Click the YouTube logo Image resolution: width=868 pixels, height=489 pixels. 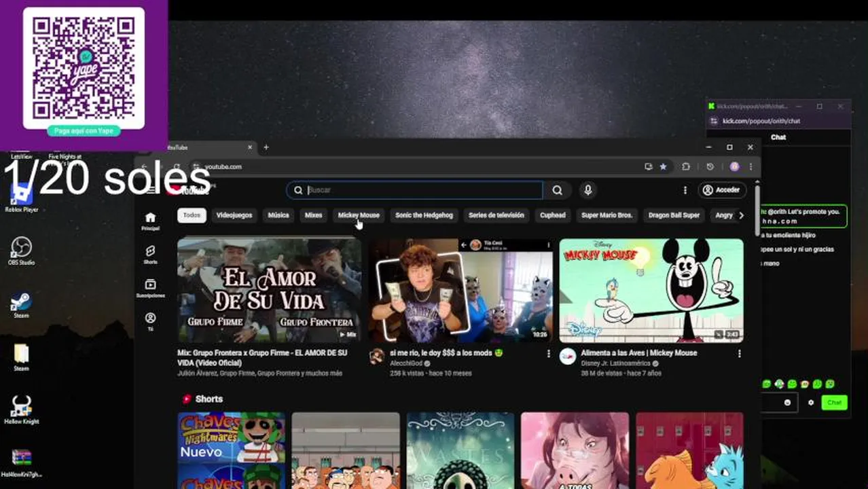click(x=189, y=190)
